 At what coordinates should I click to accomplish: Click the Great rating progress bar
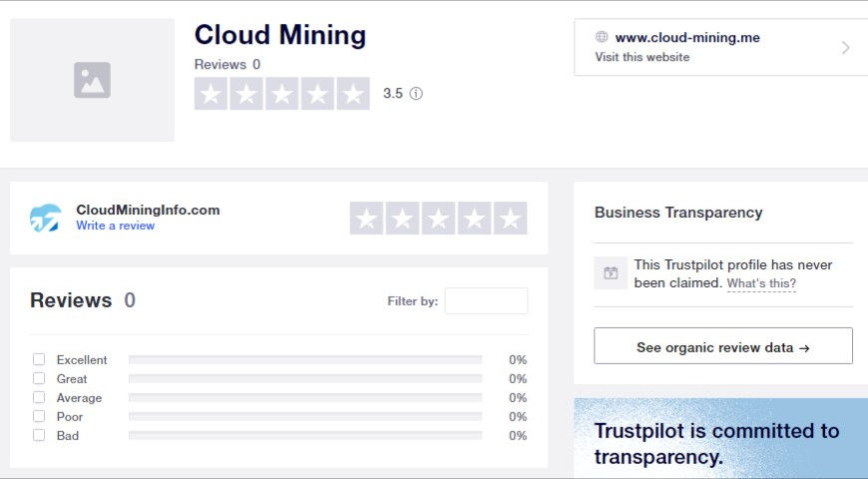pos(305,379)
